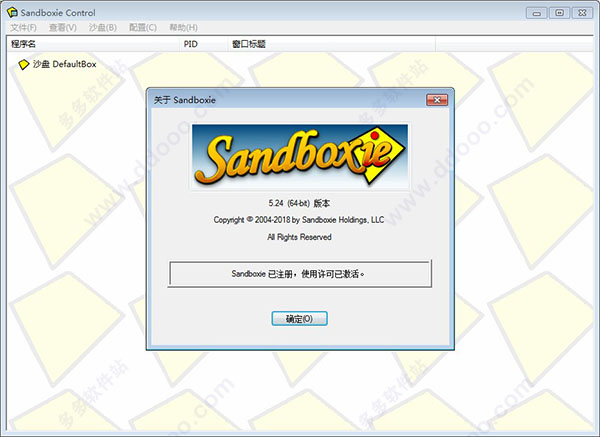Click the All Rights Reserved text
The image size is (600, 437).
(x=299, y=237)
